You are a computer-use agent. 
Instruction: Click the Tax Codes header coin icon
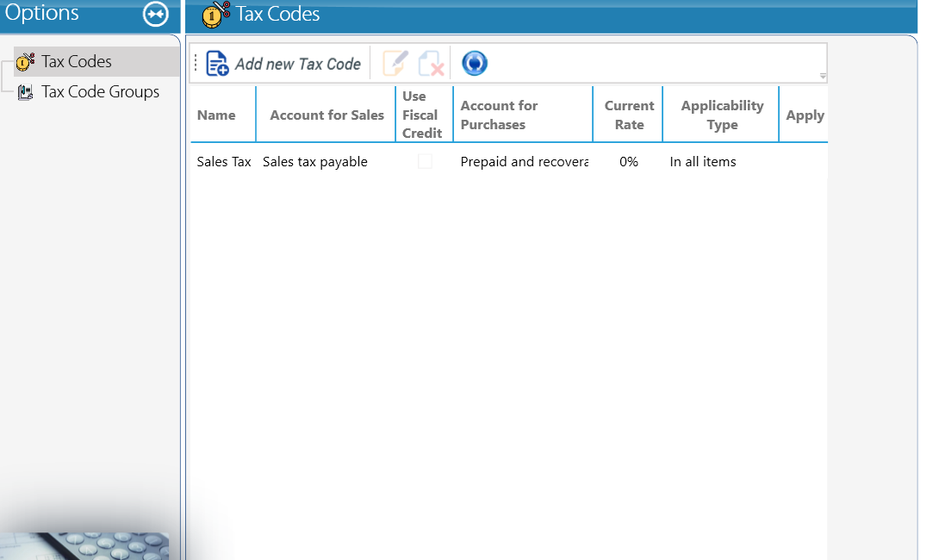tap(215, 15)
